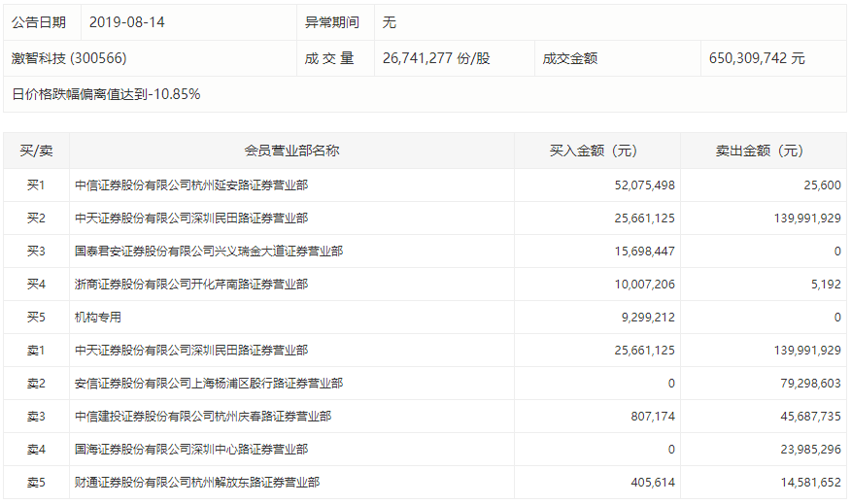Viewport: 851px width, 504px height.
Task: Click 中天证券 深圳民田路 name in 买2 row
Action: (x=191, y=218)
